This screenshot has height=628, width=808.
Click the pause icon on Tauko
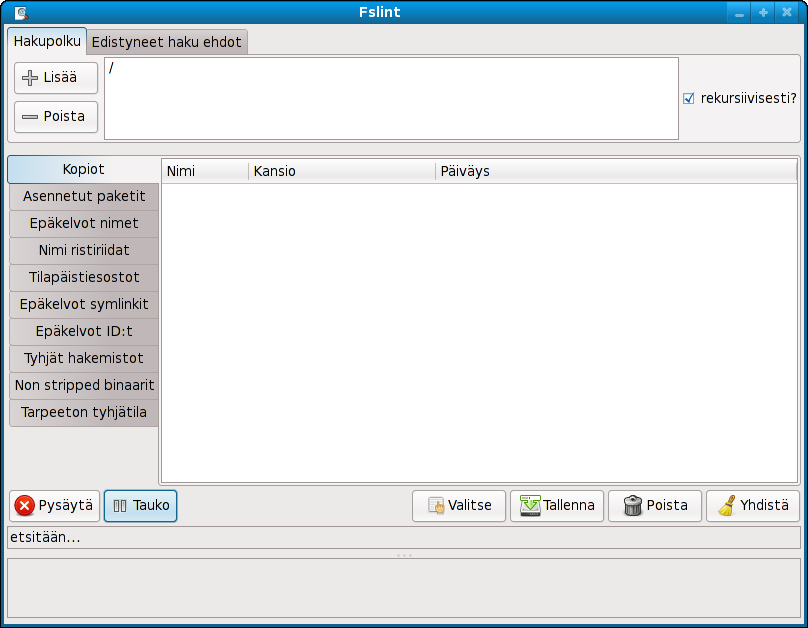tap(120, 506)
